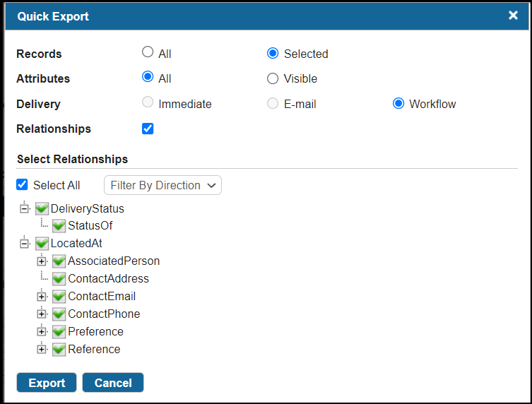
Task: Open the Filter By Direction dropdown
Action: 162,185
